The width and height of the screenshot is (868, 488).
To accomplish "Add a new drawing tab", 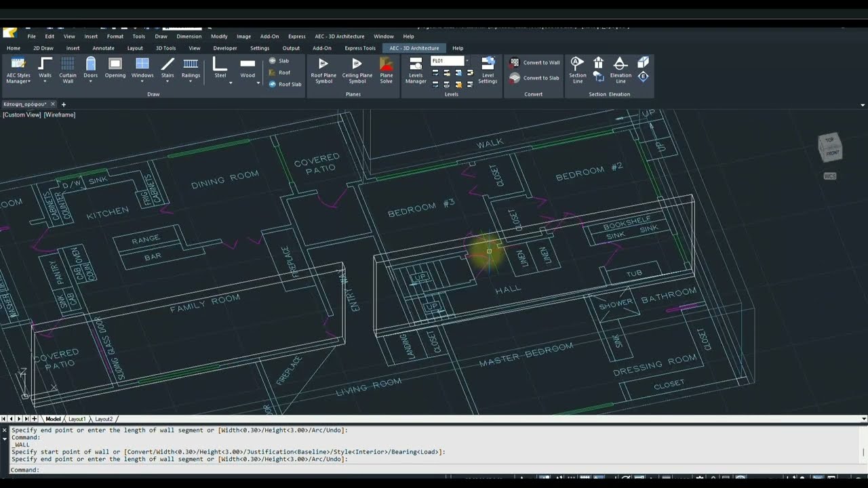I will [64, 104].
